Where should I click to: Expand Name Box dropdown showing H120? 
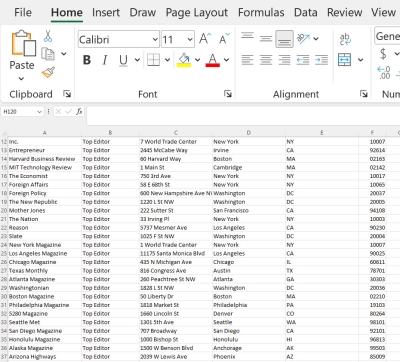[x=39, y=112]
